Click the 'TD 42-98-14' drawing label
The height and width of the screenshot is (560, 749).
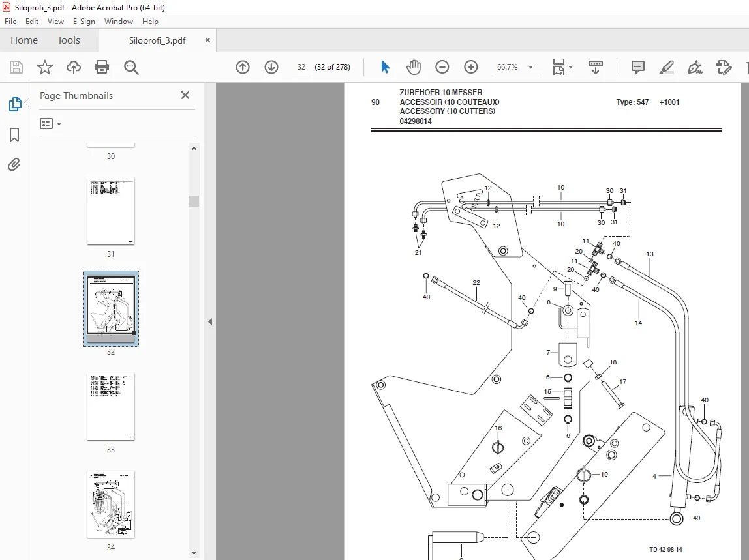(x=666, y=550)
